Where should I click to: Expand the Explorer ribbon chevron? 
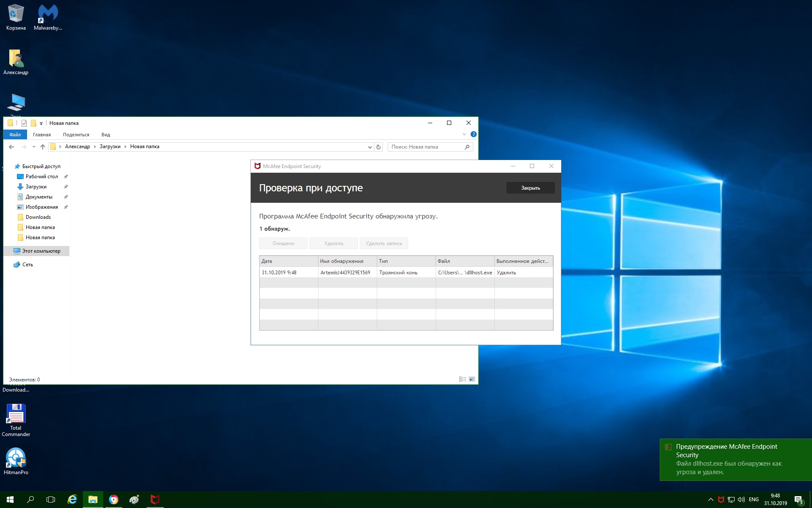tap(464, 134)
